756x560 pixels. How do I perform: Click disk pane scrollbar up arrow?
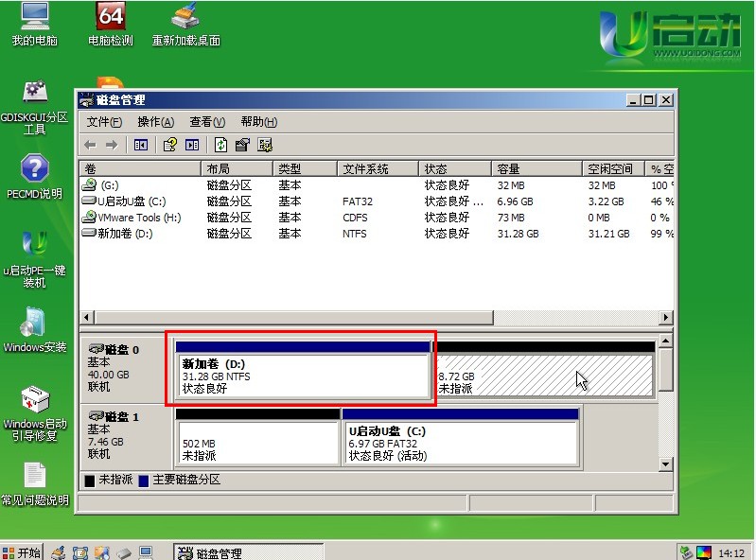coord(666,341)
